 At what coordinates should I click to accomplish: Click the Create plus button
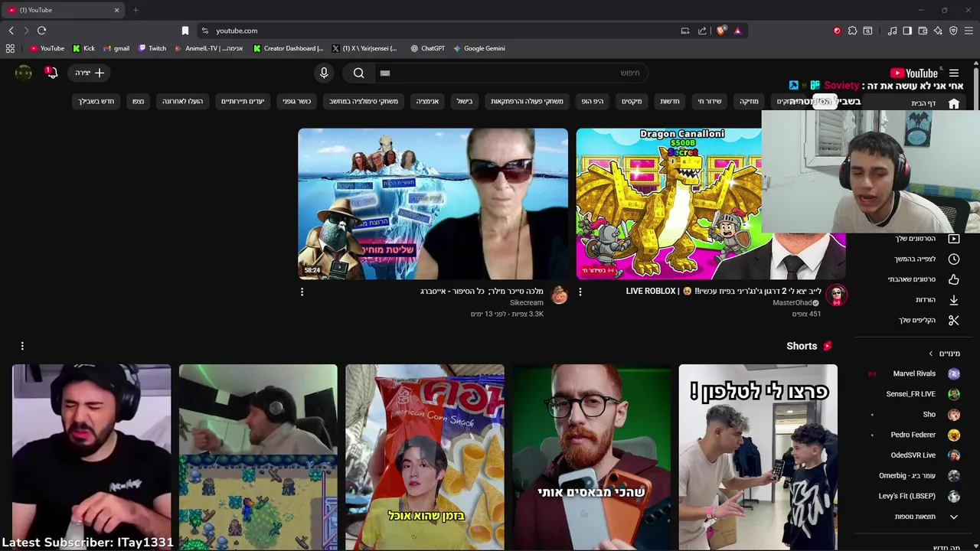(x=90, y=73)
